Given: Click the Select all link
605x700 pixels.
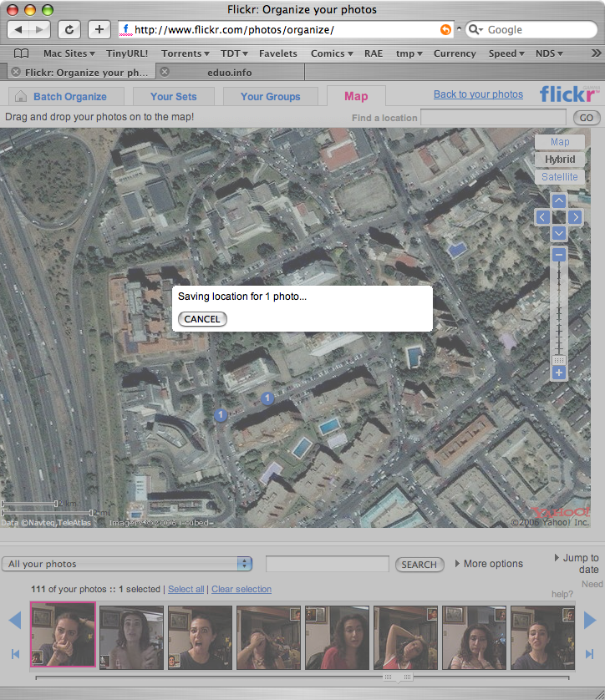Looking at the screenshot, I should 186,589.
